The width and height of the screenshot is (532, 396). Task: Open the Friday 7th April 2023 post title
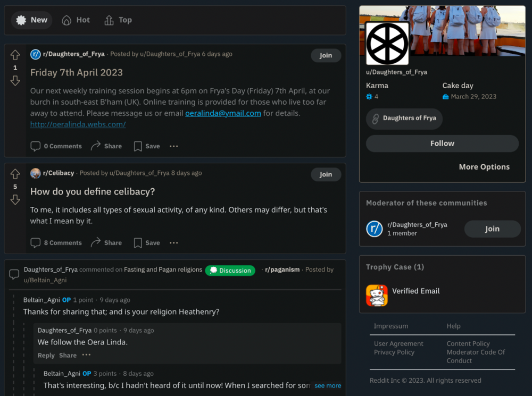tap(76, 72)
